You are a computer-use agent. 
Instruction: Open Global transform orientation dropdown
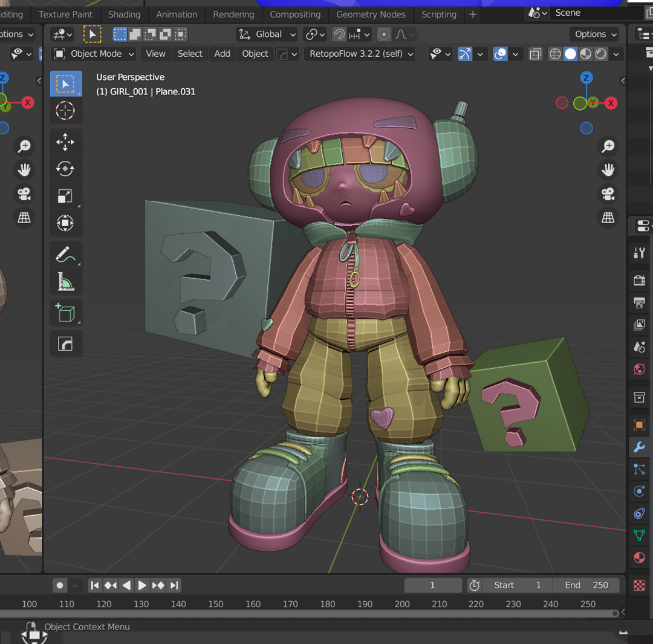tap(267, 34)
